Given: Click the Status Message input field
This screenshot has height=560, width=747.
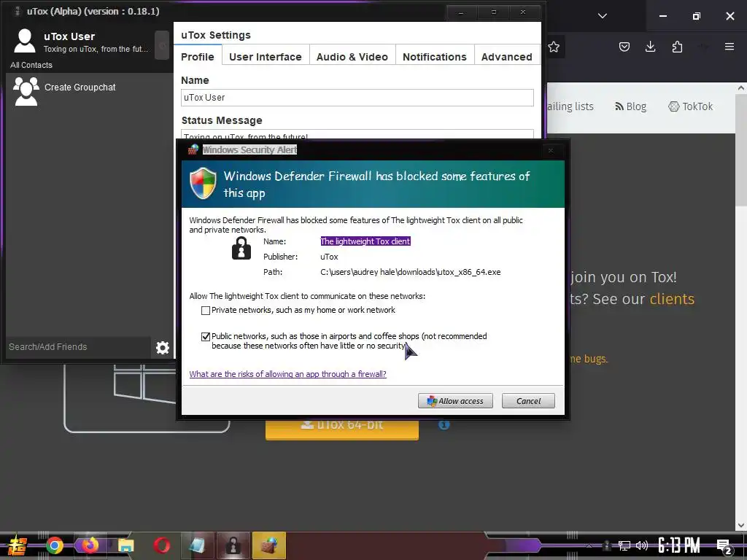Looking at the screenshot, I should (x=357, y=135).
